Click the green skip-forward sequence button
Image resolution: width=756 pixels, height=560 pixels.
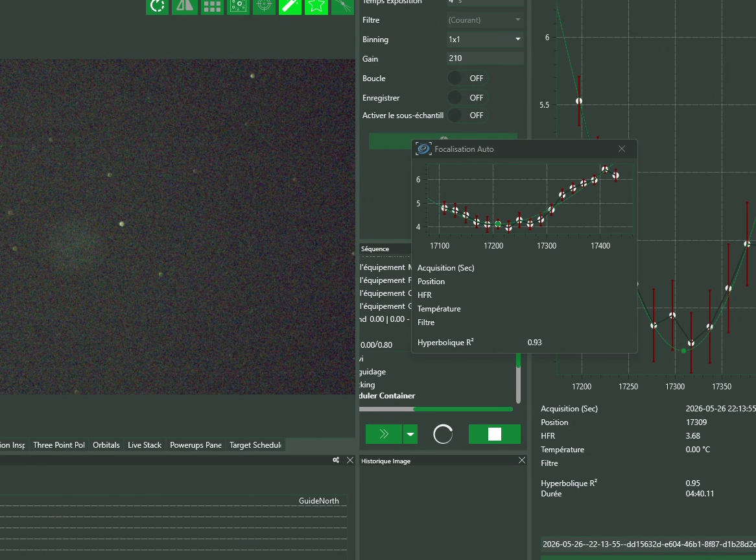[x=384, y=434]
